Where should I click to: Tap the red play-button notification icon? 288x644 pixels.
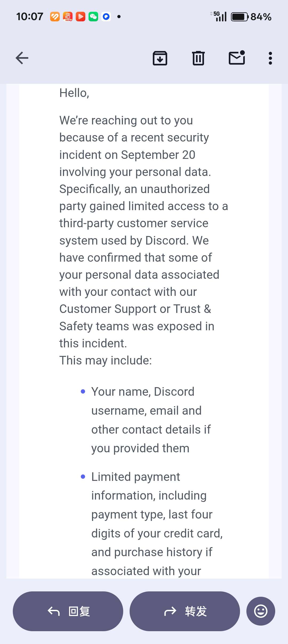(81, 17)
